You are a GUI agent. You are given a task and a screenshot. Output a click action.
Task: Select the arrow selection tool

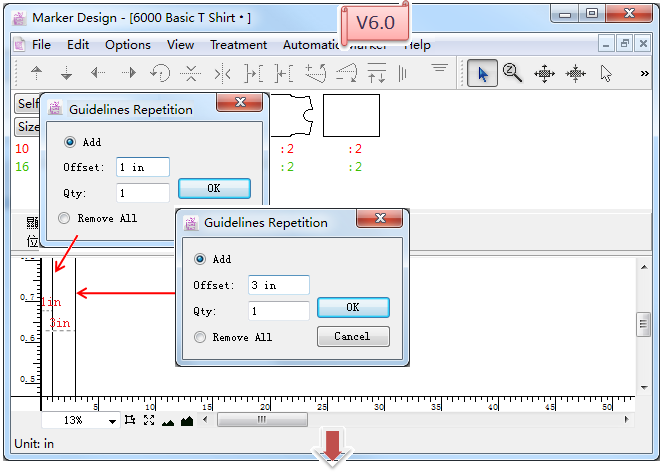(483, 73)
